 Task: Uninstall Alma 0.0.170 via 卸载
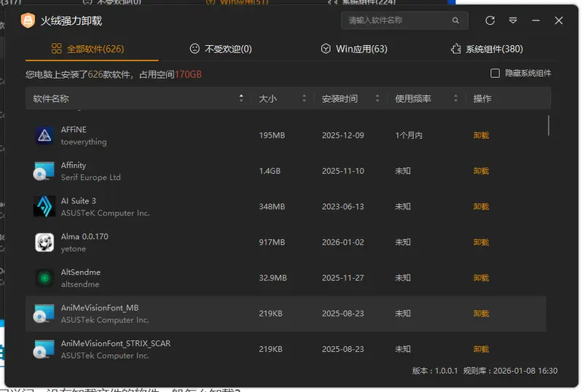(481, 242)
